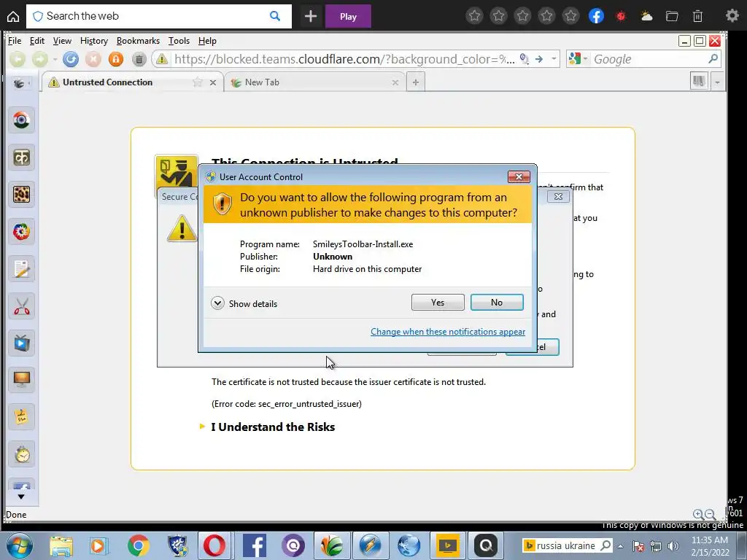
Task: Open Help menu
Action: pyautogui.click(x=207, y=41)
